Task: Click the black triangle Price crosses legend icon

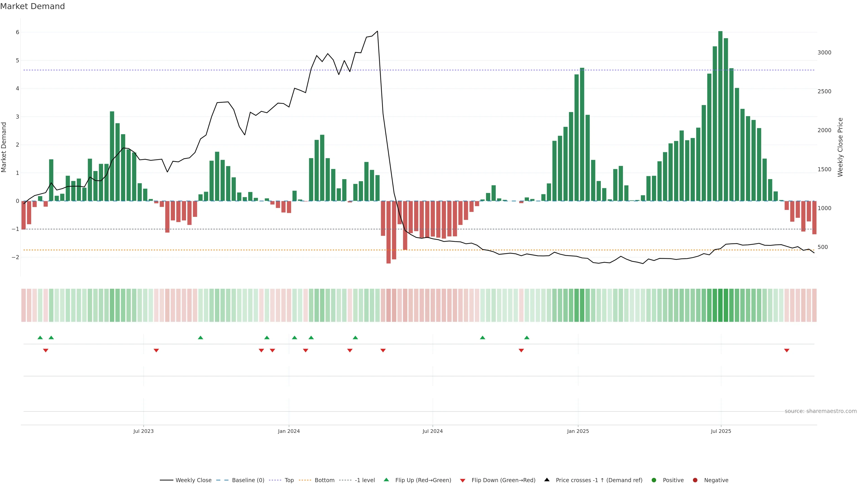Action: pyautogui.click(x=547, y=480)
